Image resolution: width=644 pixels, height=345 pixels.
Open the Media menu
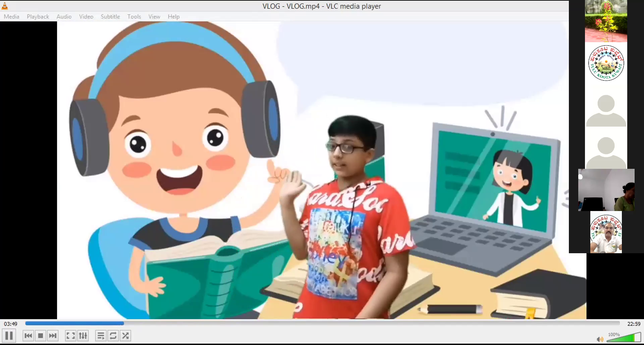[11, 16]
